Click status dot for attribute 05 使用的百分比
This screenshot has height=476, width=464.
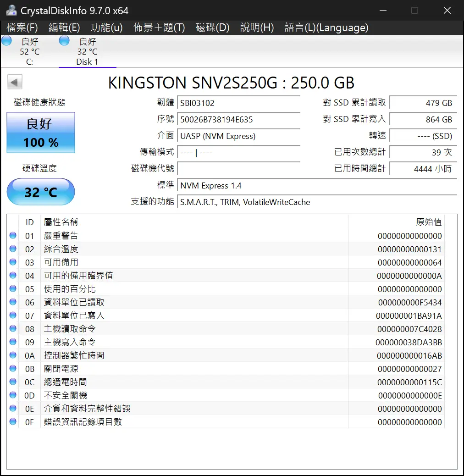13,288
